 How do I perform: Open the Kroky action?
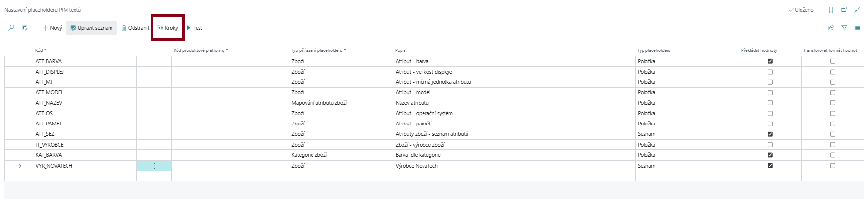click(168, 28)
